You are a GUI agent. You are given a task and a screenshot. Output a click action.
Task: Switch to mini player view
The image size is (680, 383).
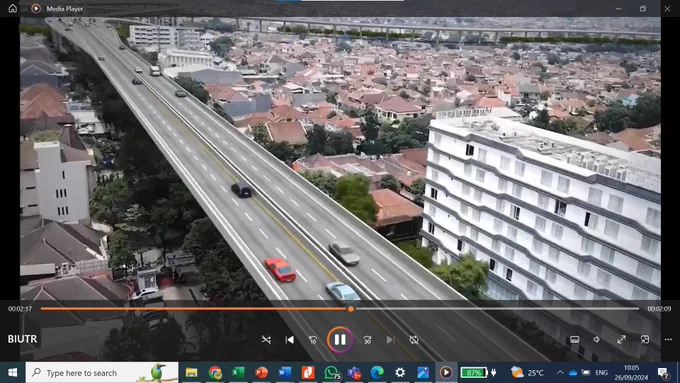645,339
